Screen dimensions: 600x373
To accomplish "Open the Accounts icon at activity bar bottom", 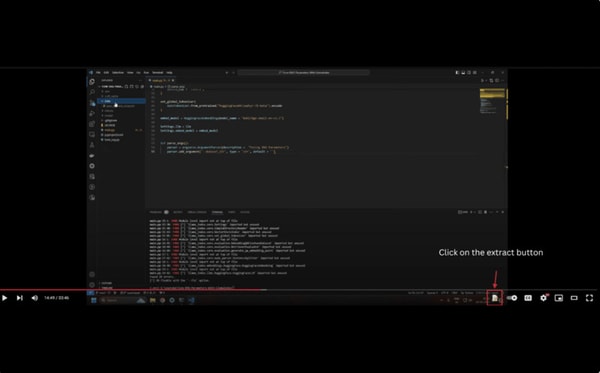I will (x=92, y=274).
